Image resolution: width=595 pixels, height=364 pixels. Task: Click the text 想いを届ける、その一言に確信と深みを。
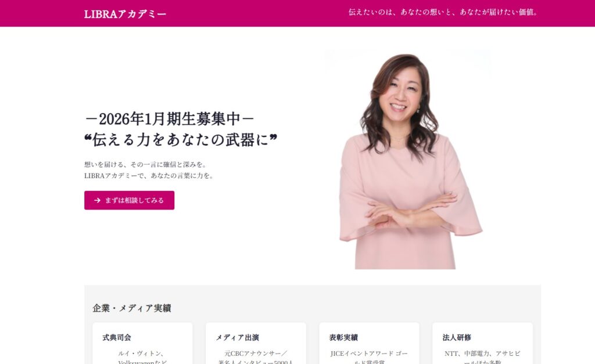click(146, 164)
